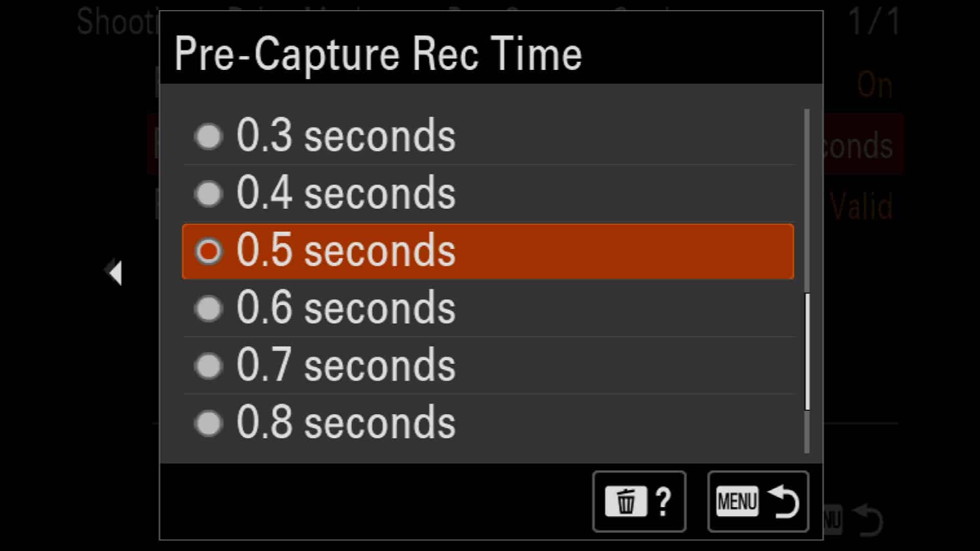Viewport: 980px width, 551px height.
Task: Click the dimmed On setting value
Action: [x=875, y=85]
